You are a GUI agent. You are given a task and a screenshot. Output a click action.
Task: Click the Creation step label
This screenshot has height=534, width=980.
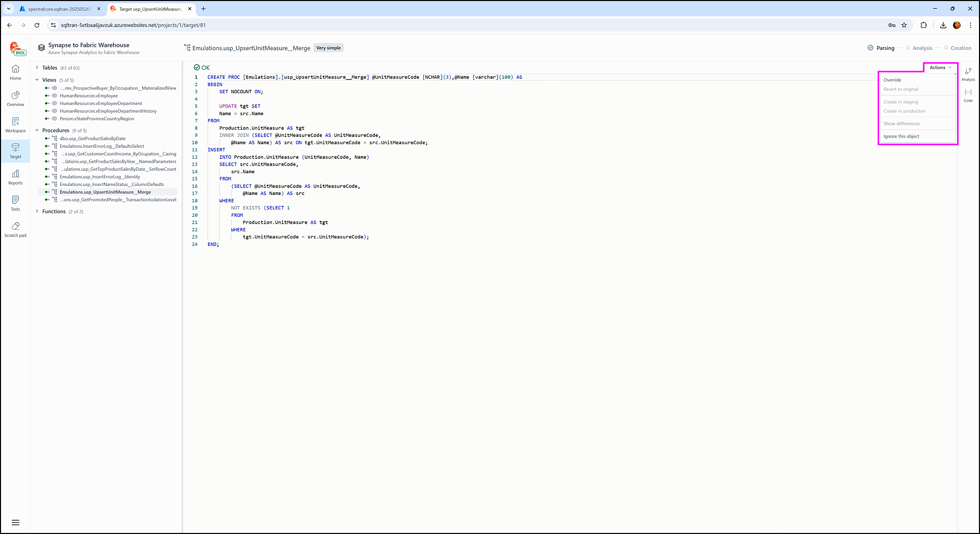point(960,48)
